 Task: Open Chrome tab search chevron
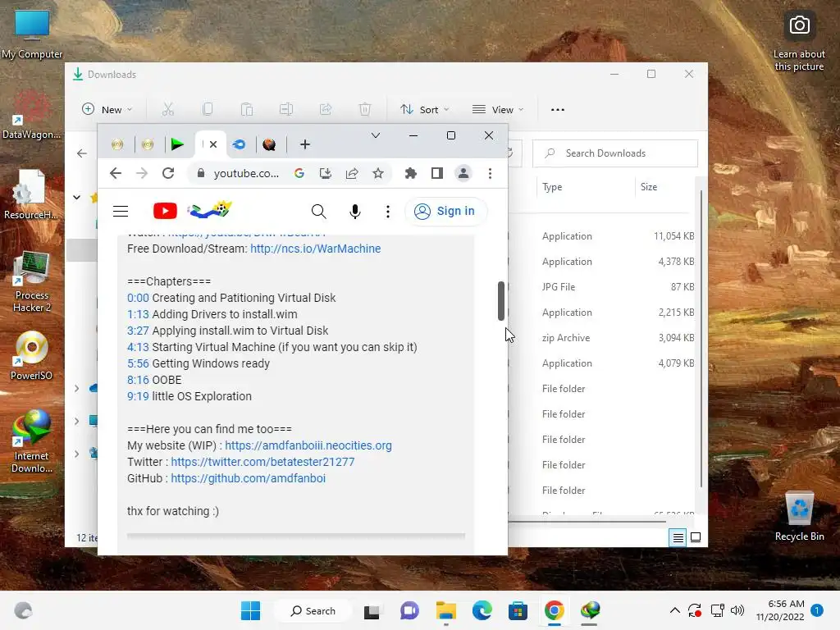pyautogui.click(x=376, y=135)
